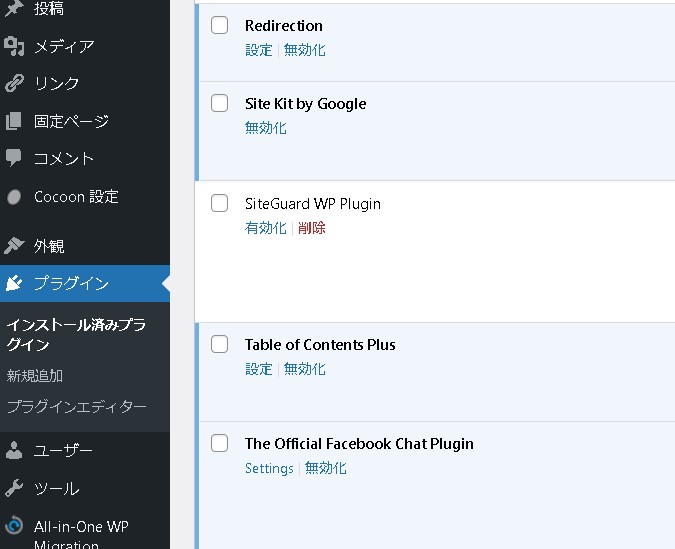675x549 pixels.
Task: Open プラグインエディター submenu item
Action: click(77, 407)
